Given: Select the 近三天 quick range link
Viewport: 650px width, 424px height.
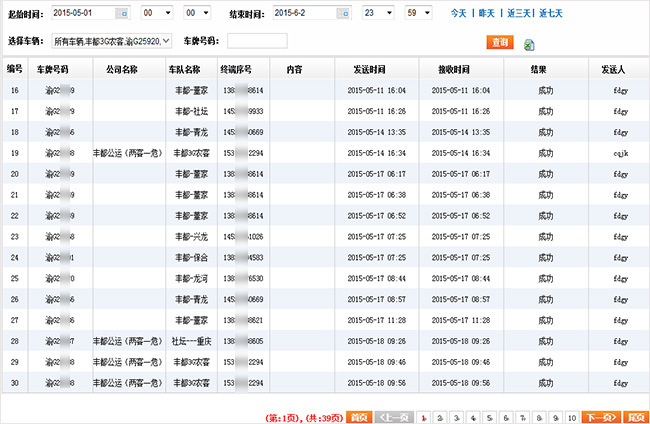Looking at the screenshot, I should 519,13.
